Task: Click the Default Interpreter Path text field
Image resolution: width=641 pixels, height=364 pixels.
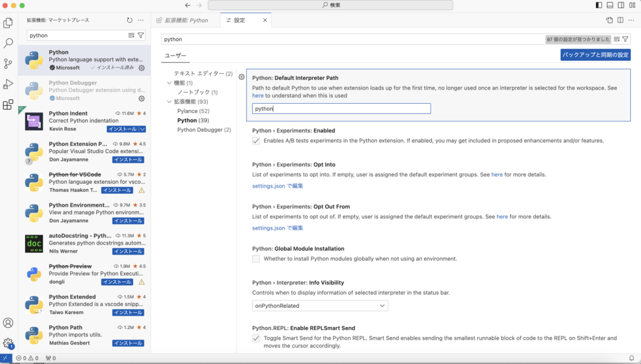Action: pos(341,109)
